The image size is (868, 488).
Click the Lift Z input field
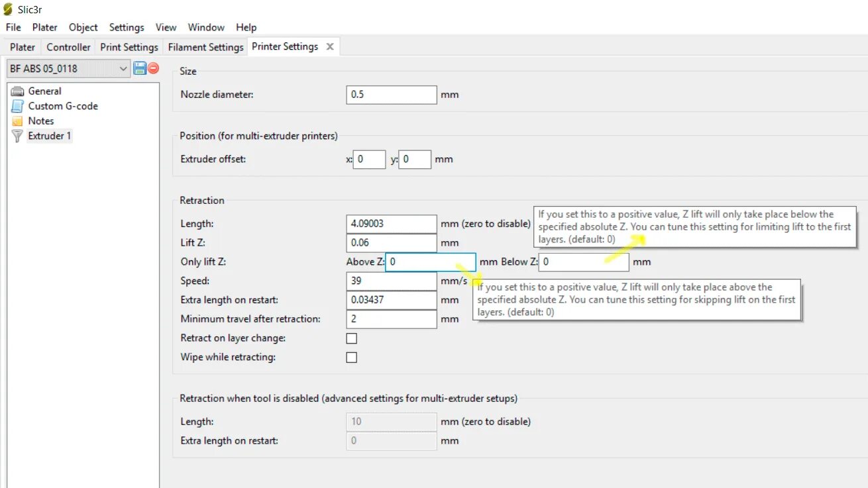pyautogui.click(x=392, y=243)
